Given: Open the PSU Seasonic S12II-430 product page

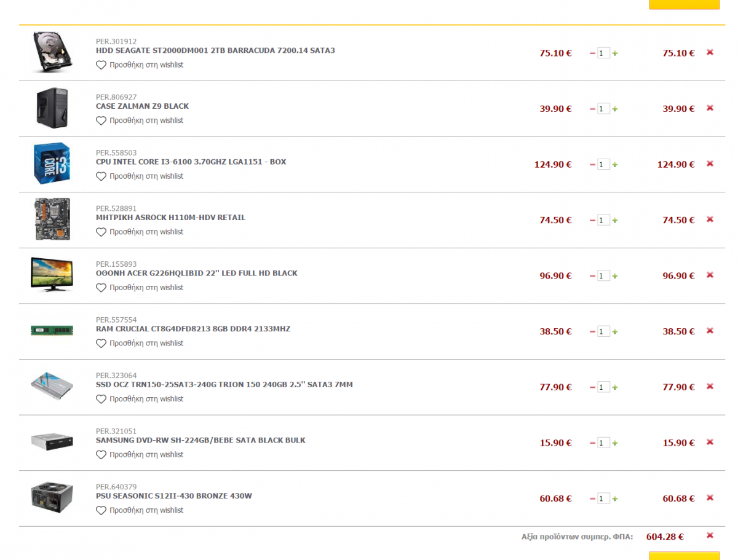Looking at the screenshot, I should 174,496.
